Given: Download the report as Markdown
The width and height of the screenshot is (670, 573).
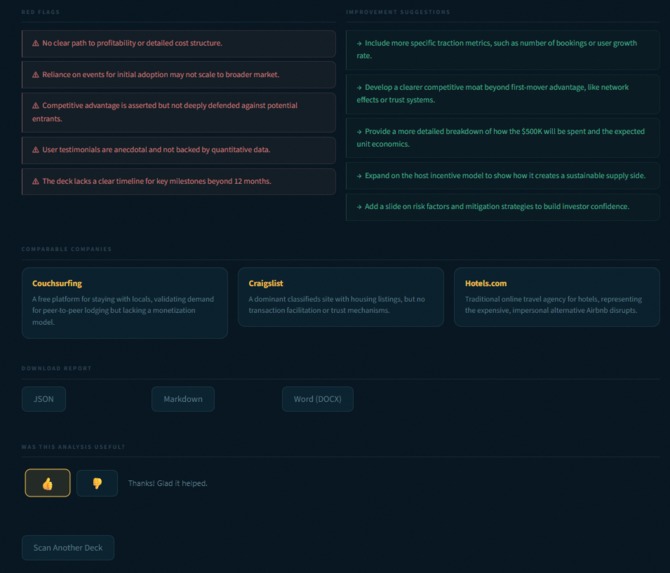Looking at the screenshot, I should tap(183, 399).
